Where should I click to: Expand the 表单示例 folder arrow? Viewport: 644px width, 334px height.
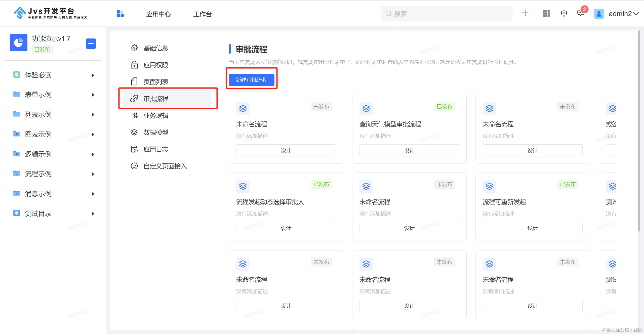(93, 95)
